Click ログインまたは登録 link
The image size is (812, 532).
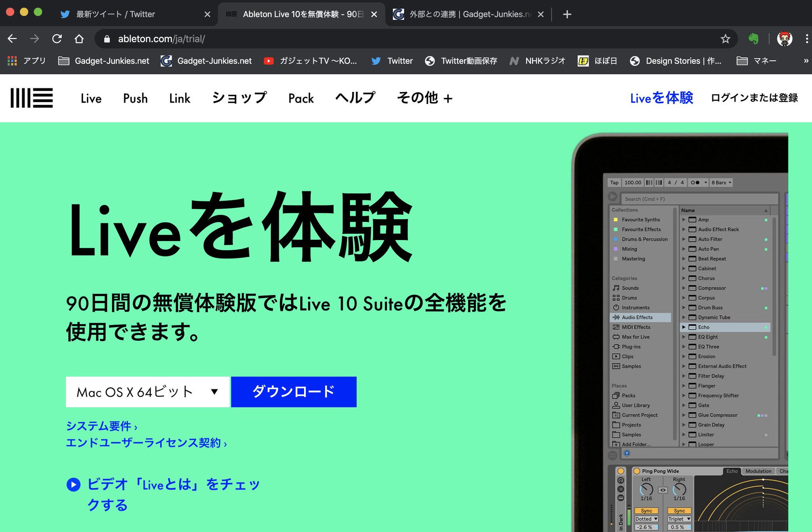click(x=754, y=98)
